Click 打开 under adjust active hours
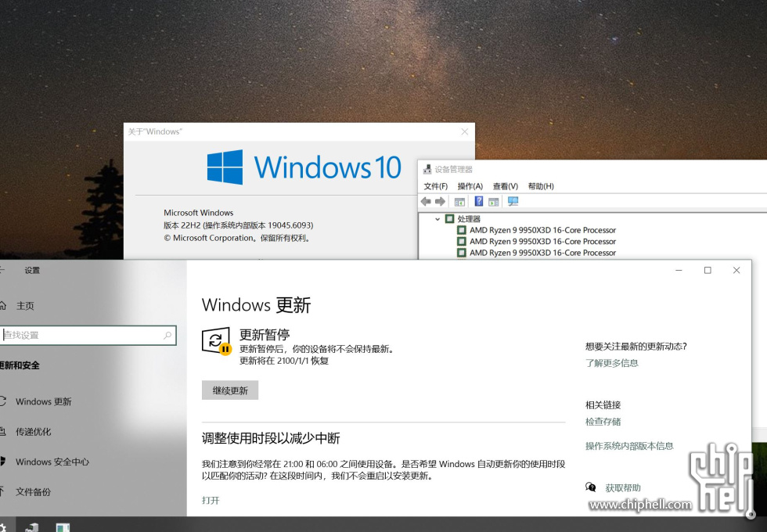This screenshot has height=532, width=767. tap(211, 500)
